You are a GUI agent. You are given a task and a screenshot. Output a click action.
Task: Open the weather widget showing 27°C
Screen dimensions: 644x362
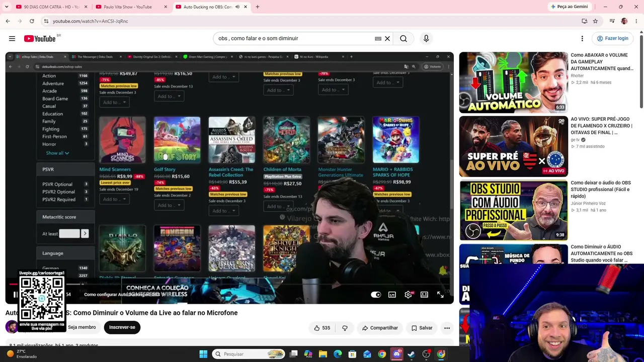pos(23,354)
